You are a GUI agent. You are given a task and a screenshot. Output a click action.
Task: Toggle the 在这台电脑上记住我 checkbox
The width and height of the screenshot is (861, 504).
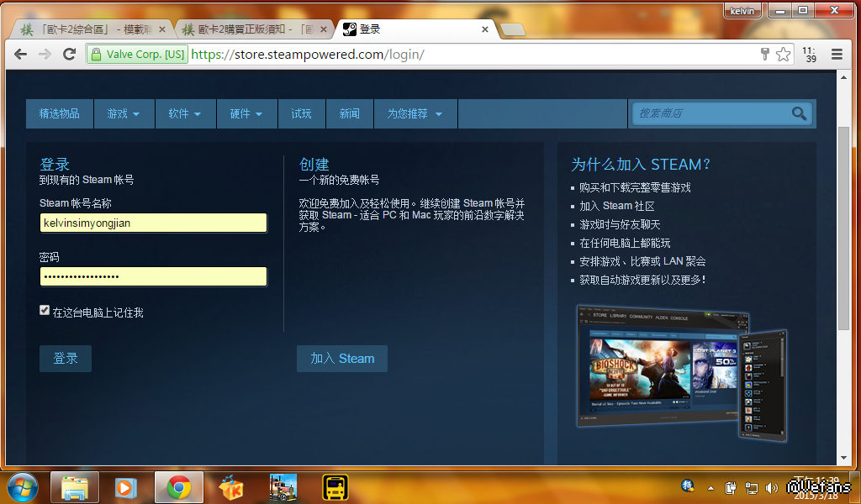coord(45,311)
